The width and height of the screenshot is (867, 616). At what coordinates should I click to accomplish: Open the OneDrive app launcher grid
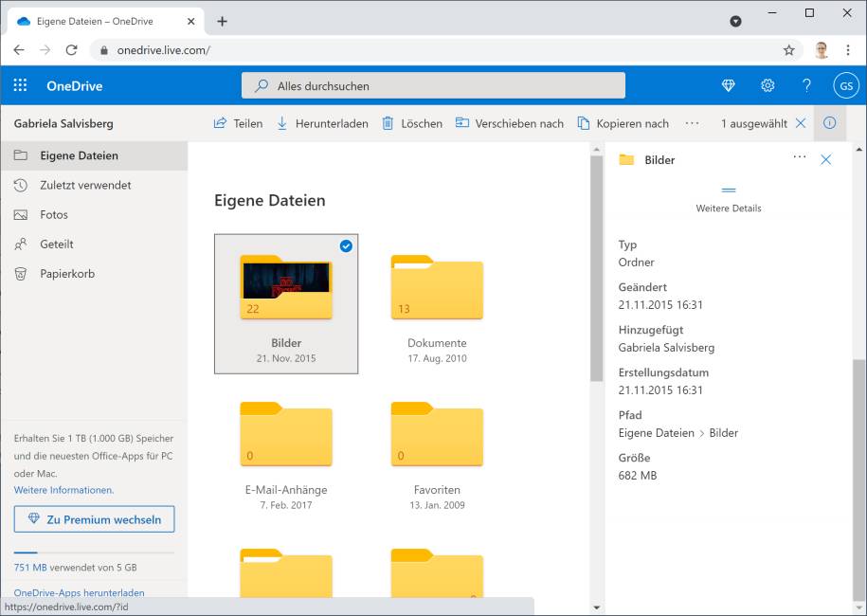[20, 86]
